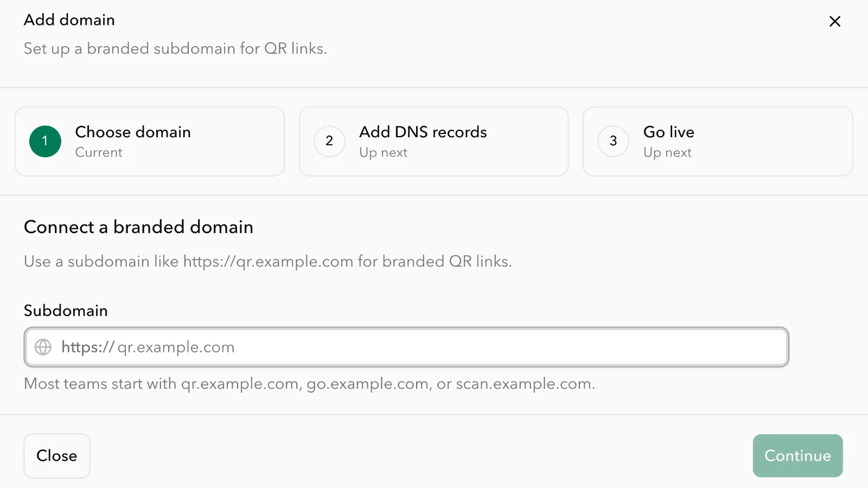
Task: Close the Add domain dialog with X
Action: 835,21
